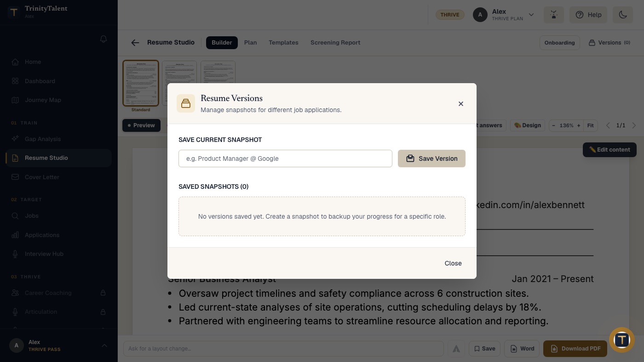Open the Versions (0) button
This screenshot has width=644, height=362.
[609, 43]
